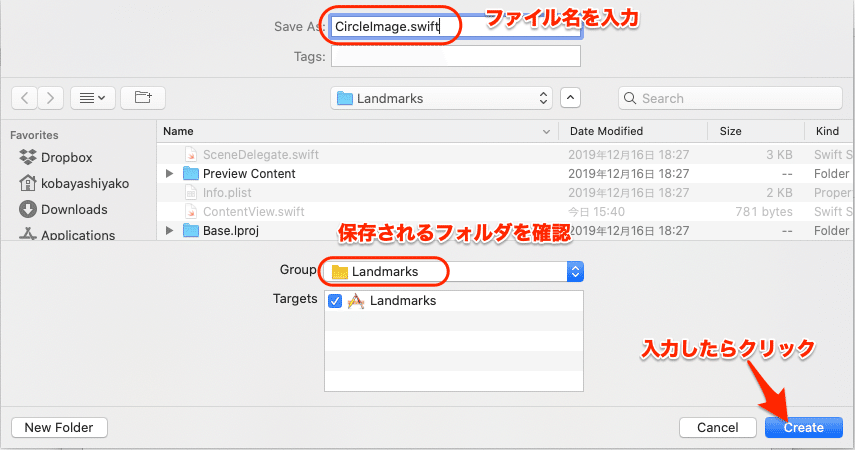855x450 pixels.
Task: Collapse the dialog with the up chevron button
Action: [570, 98]
